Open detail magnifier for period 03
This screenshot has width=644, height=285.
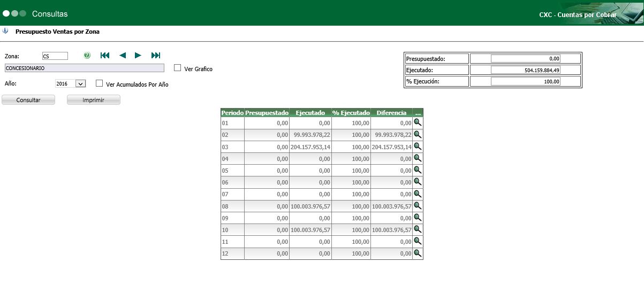click(x=418, y=146)
